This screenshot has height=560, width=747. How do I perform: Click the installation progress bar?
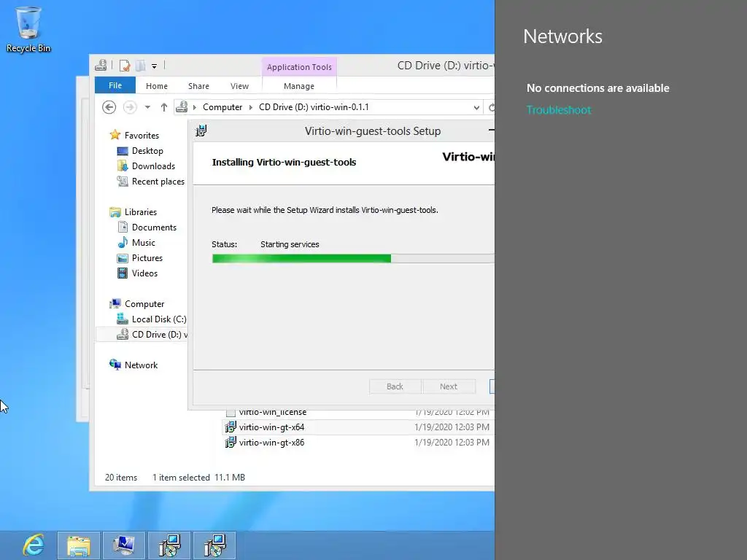[x=353, y=259]
